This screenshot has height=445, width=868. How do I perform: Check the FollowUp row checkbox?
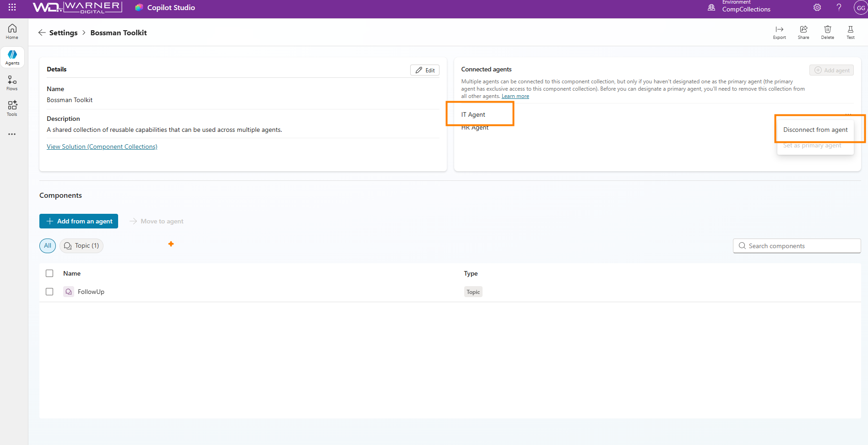click(49, 292)
